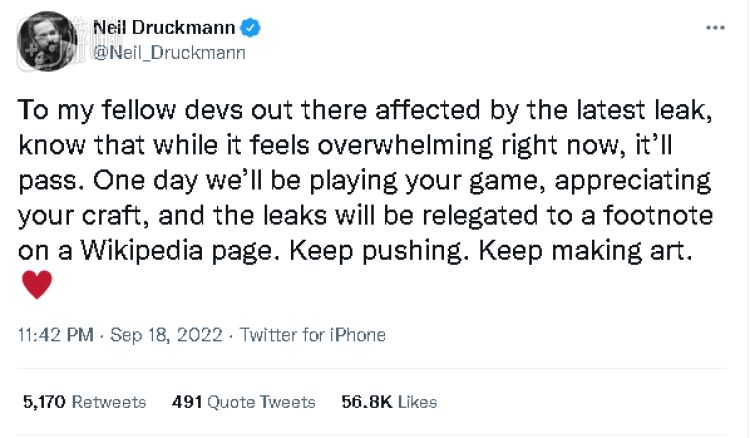Viewport: 750px width, 438px height.
Task: Click the Sep 18, 2022 date
Action: tap(167, 335)
